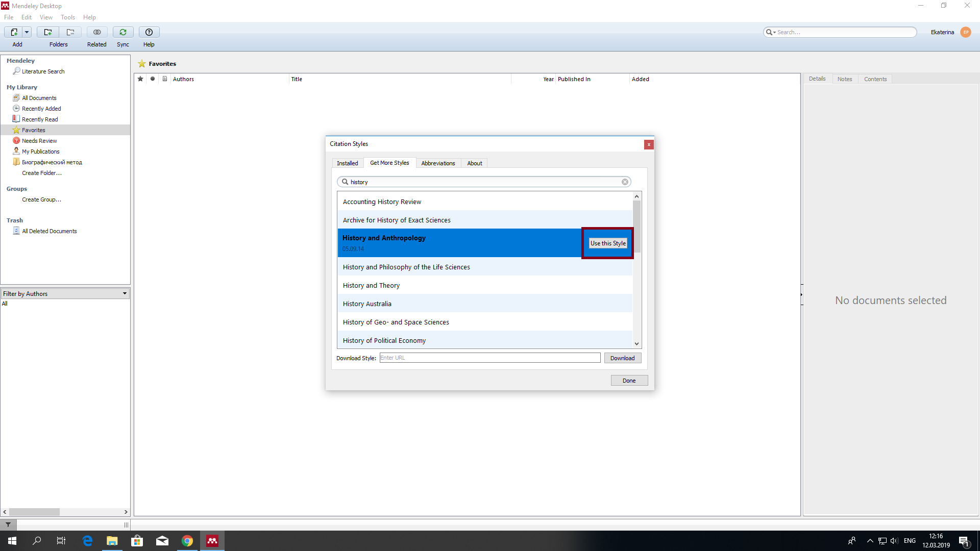Open the Help menu in menu bar
This screenshot has height=551, width=980.
click(89, 17)
